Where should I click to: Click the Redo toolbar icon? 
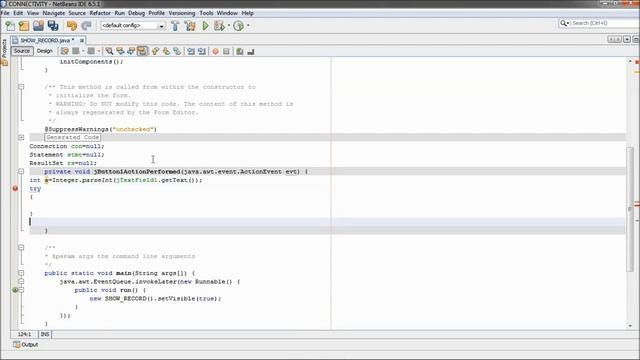click(86, 26)
